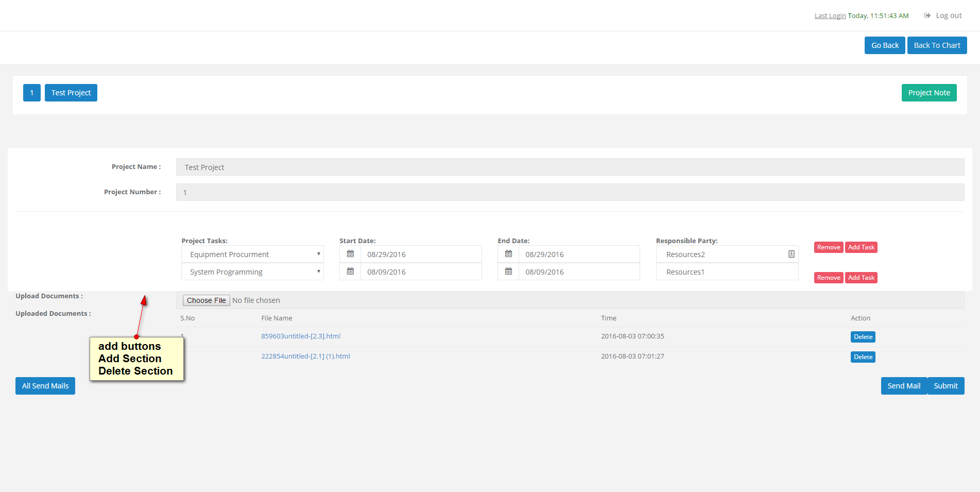Click the Log out link
Screen dimensions: 980x492
tap(949, 15)
